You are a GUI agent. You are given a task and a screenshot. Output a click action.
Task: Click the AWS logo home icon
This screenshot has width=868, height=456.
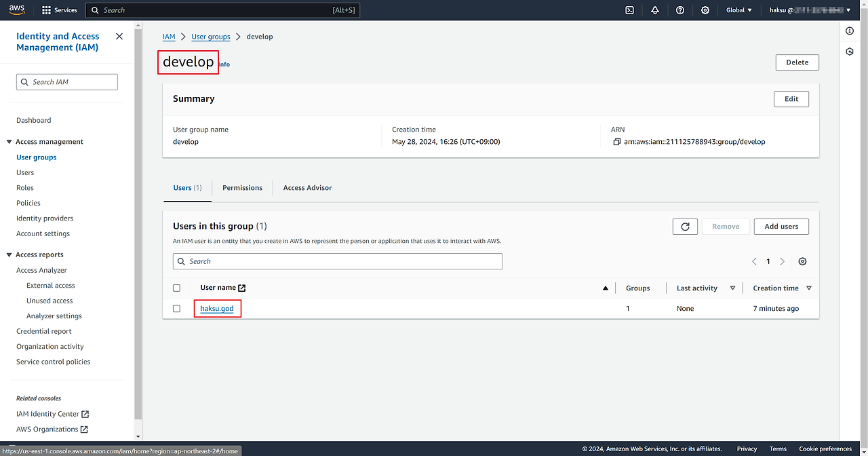click(17, 9)
